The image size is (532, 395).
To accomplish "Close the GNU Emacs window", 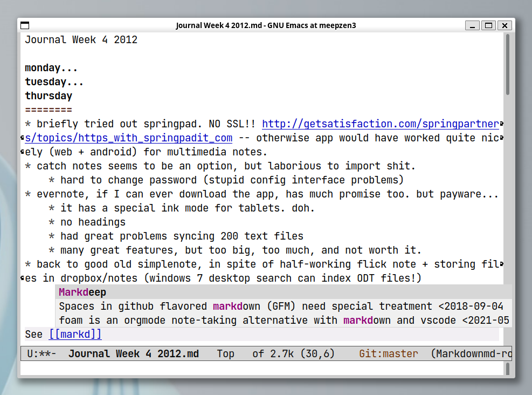I will [x=504, y=25].
